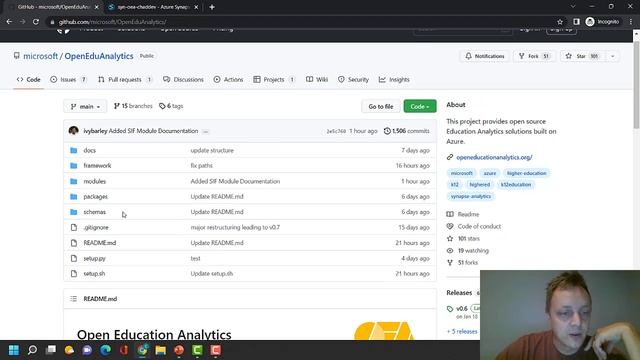Click the browser reload icon
640x360 pixels.
36,22
